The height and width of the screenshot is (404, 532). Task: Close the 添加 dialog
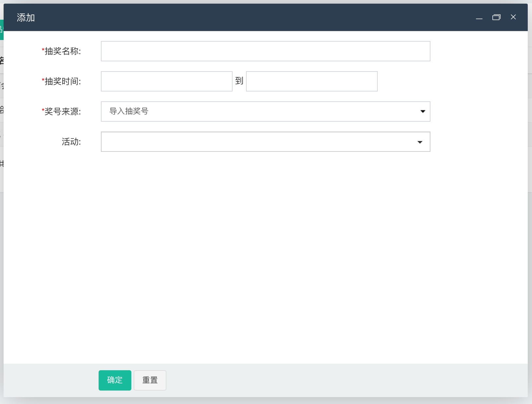pyautogui.click(x=513, y=17)
